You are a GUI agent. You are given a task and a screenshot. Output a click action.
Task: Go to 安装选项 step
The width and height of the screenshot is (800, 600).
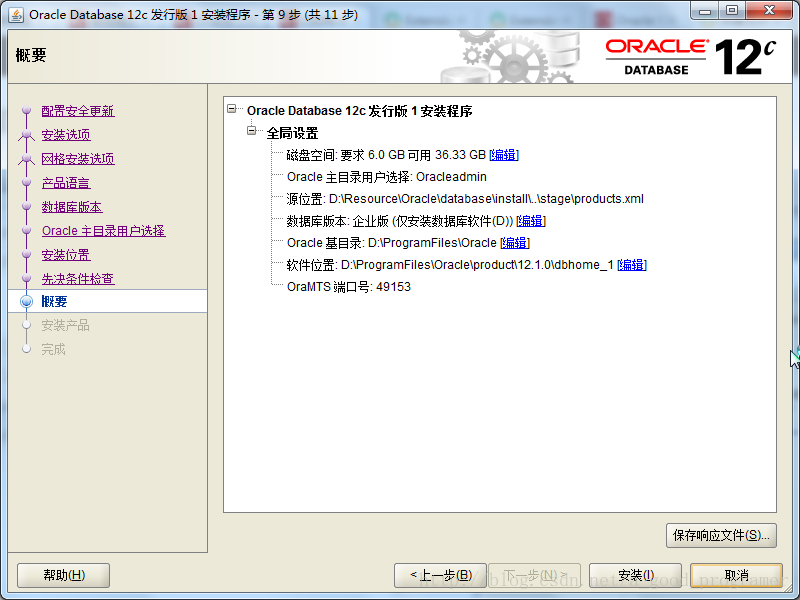66,135
